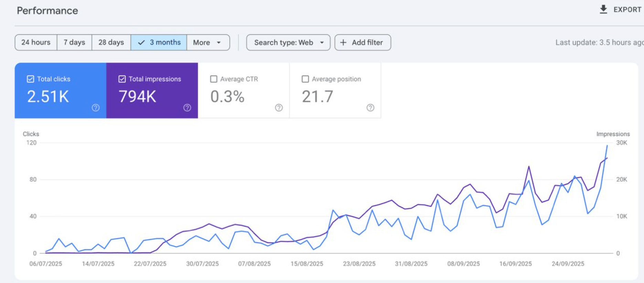The image size is (644, 283).
Task: Click the Search type dropdown arrow
Action: coord(322,43)
